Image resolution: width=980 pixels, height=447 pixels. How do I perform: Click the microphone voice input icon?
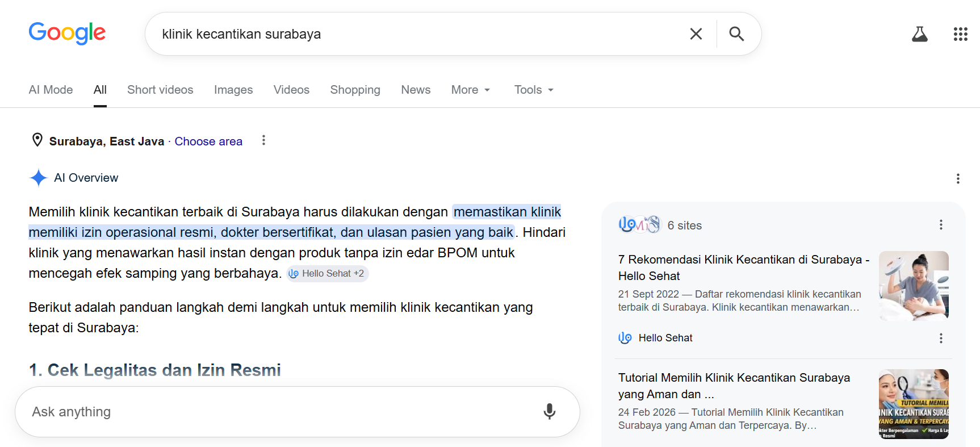[x=549, y=411]
